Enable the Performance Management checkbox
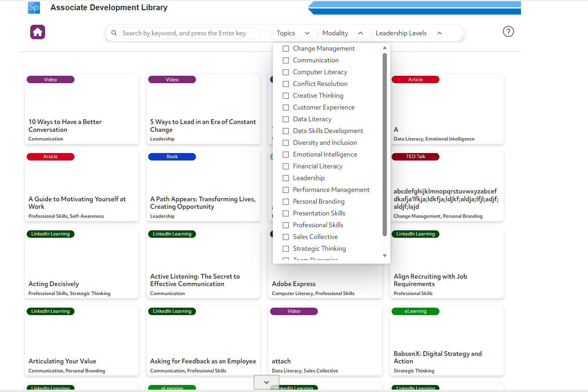Image resolution: width=588 pixels, height=392 pixels. [x=286, y=190]
